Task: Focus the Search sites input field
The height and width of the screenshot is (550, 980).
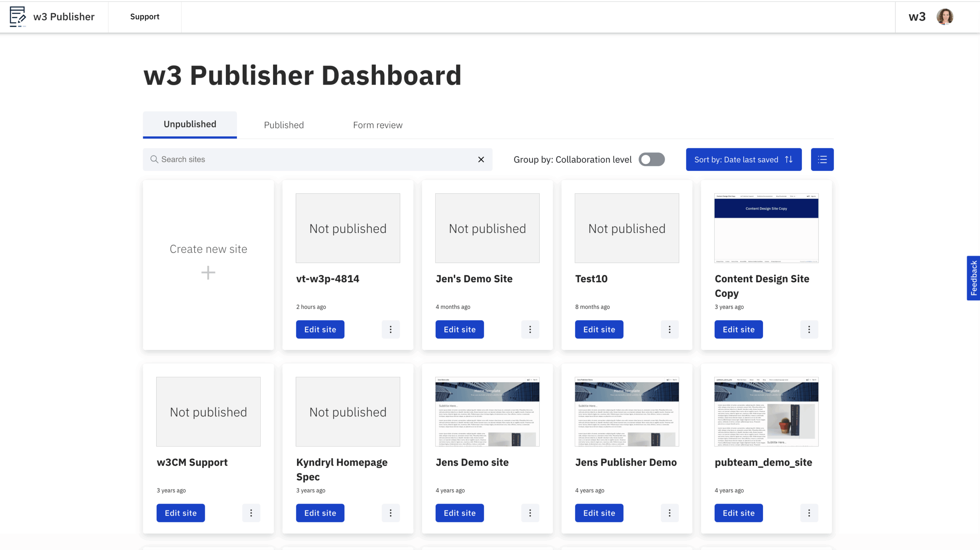Action: click(x=317, y=159)
